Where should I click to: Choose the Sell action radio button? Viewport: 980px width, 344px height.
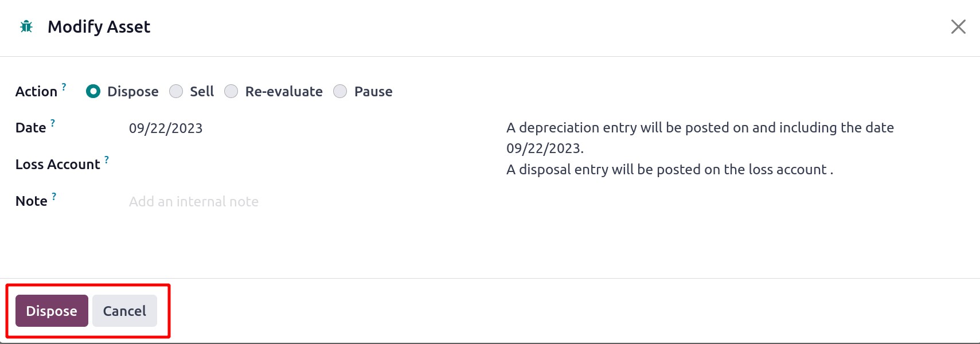[x=176, y=91]
